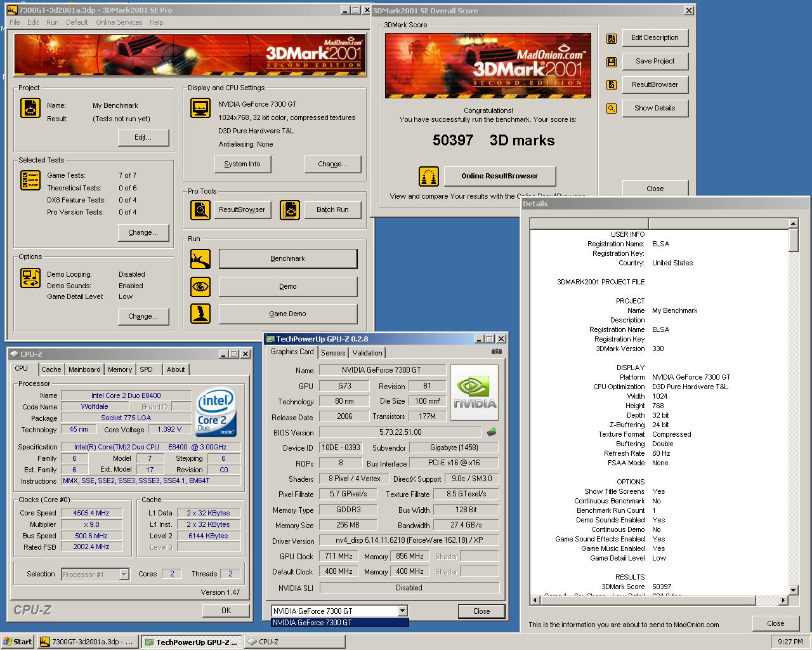Switch to the Sensors tab in GPU-Z
The height and width of the screenshot is (650, 812).
(x=333, y=353)
